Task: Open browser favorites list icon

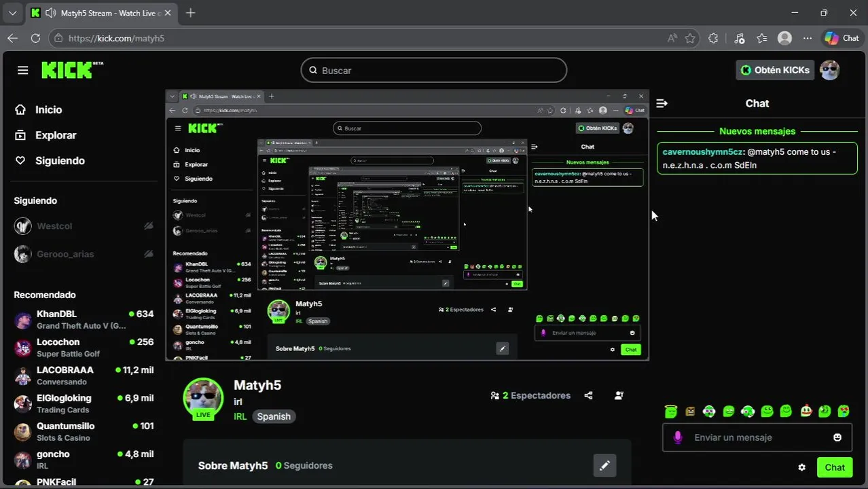Action: (x=762, y=38)
